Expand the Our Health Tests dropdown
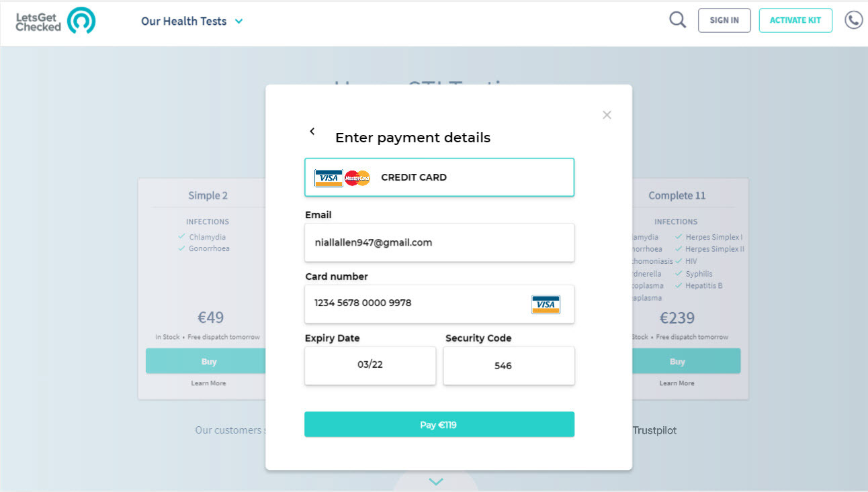The image size is (868, 492). tap(192, 21)
